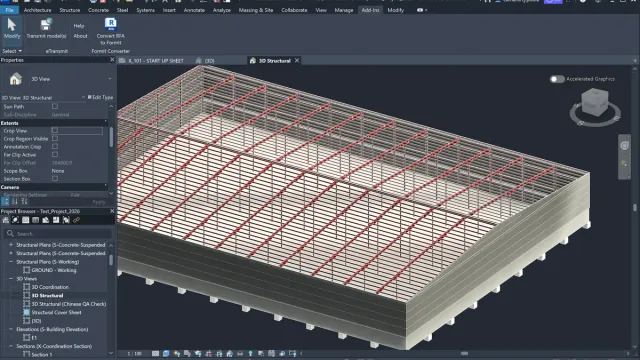Launch the Transmit model(s) tool
This screenshot has height=360, width=640.
click(x=46, y=28)
